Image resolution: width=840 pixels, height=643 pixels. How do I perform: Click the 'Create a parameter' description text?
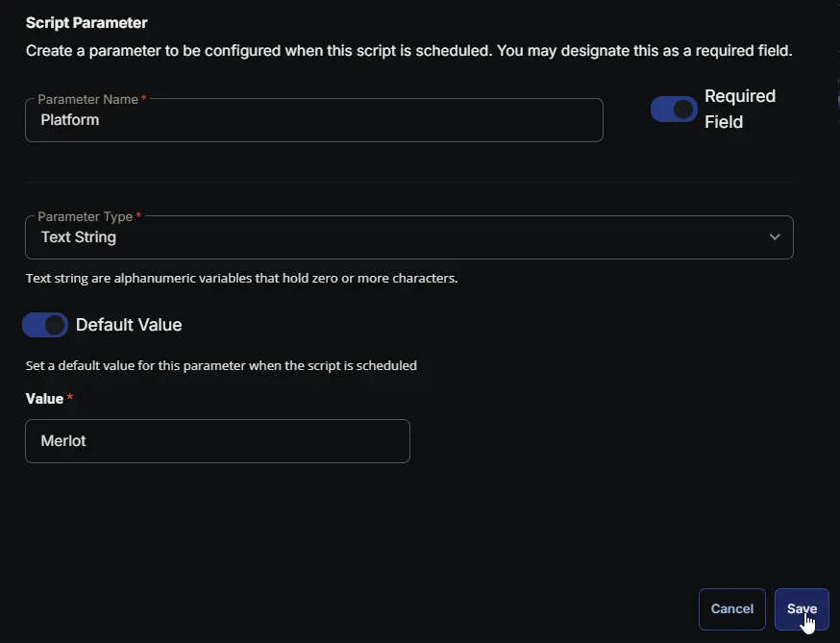[408, 50]
